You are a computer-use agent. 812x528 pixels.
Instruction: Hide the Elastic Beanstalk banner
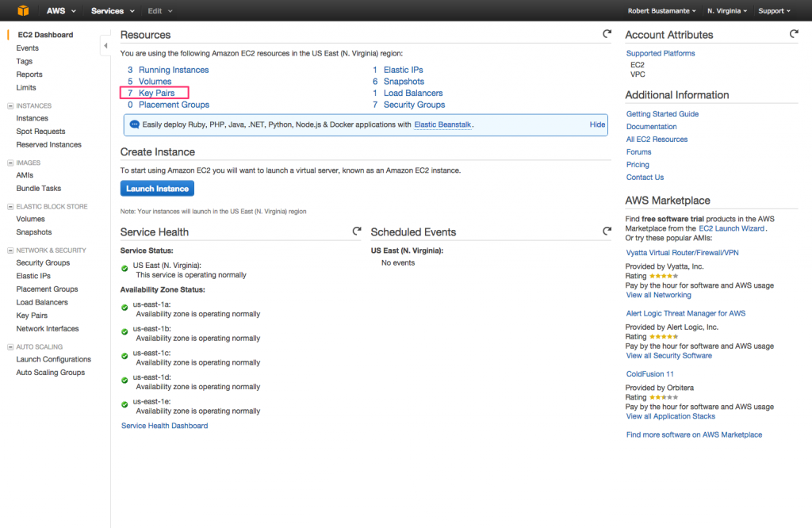[597, 124]
